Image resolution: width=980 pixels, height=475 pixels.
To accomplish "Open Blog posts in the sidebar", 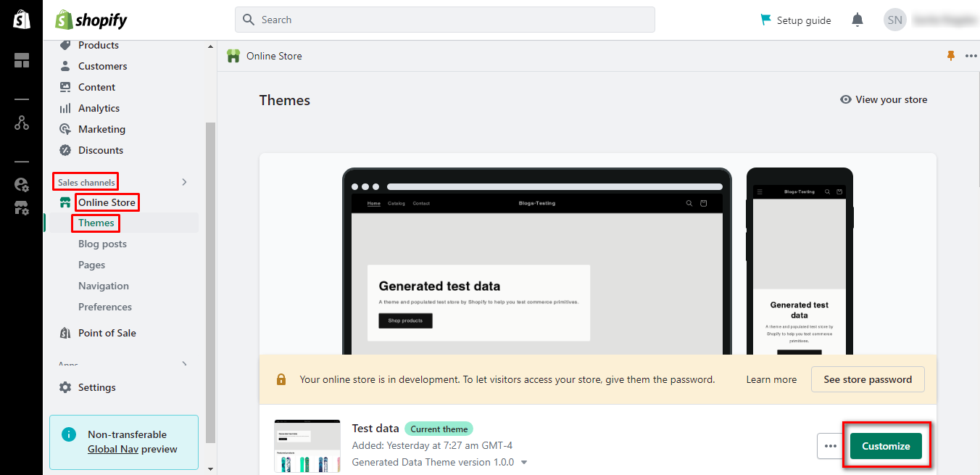I will point(102,244).
